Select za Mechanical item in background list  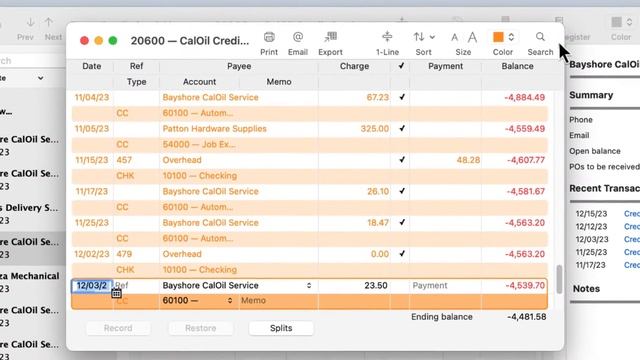[x=30, y=282]
